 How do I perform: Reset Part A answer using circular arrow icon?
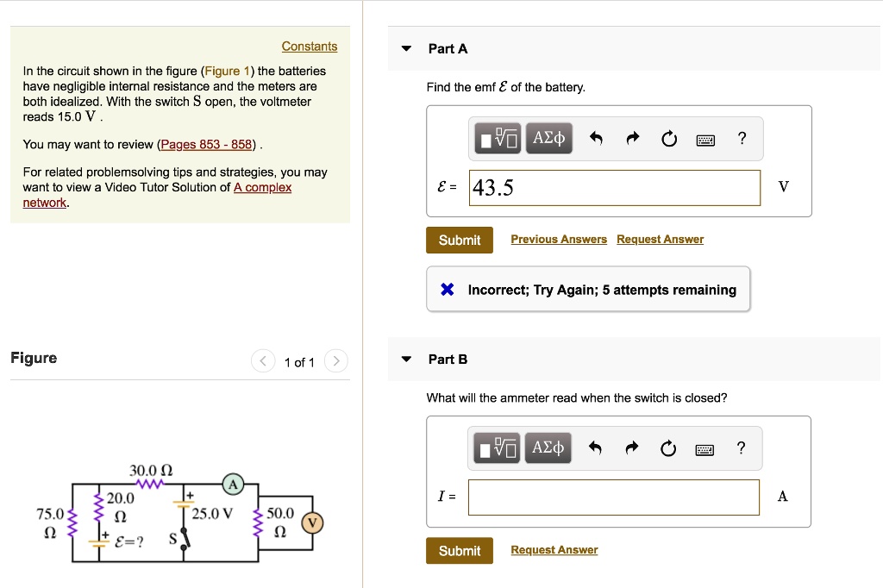pyautogui.click(x=668, y=138)
